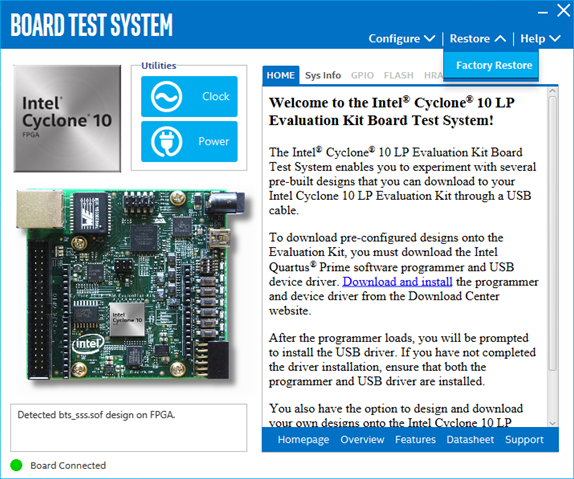Follow the Download and install link
The height and width of the screenshot is (479, 574).
tap(397, 282)
